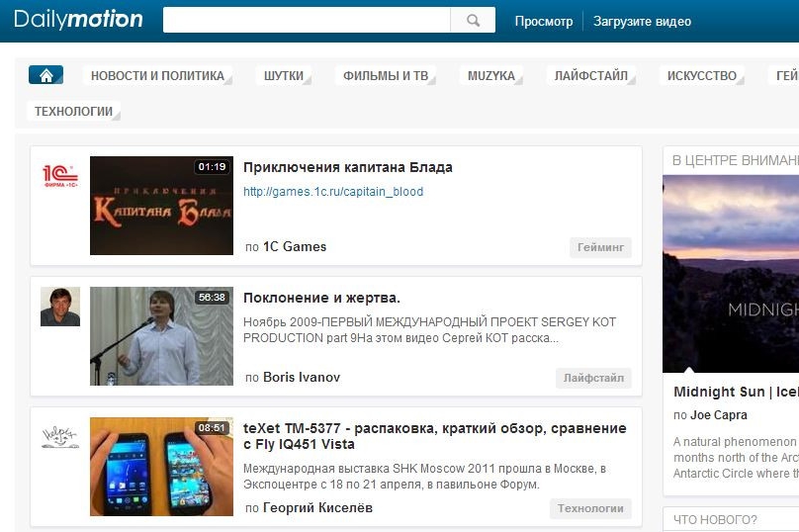Select the ШУТКИ category
Image resolution: width=799 pixels, height=532 pixels.
(284, 75)
